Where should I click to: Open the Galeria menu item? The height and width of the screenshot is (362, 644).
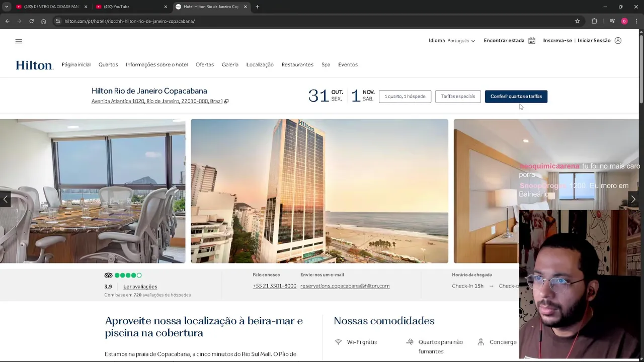230,65
